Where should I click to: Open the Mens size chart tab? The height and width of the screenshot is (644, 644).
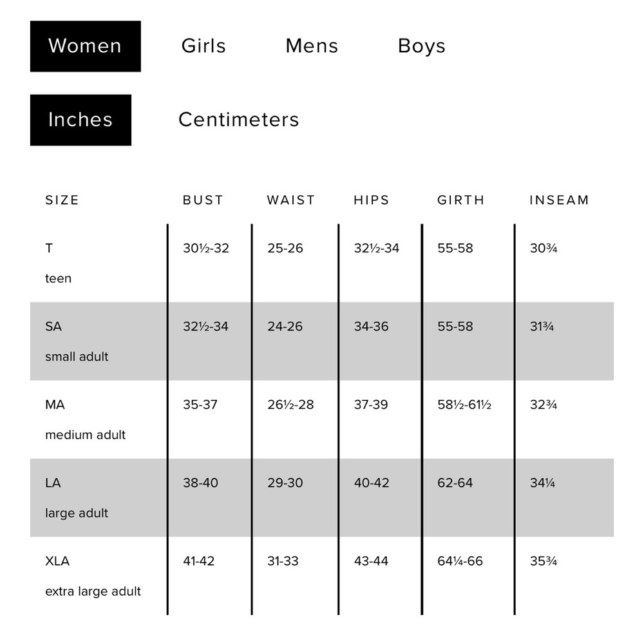[x=312, y=46]
